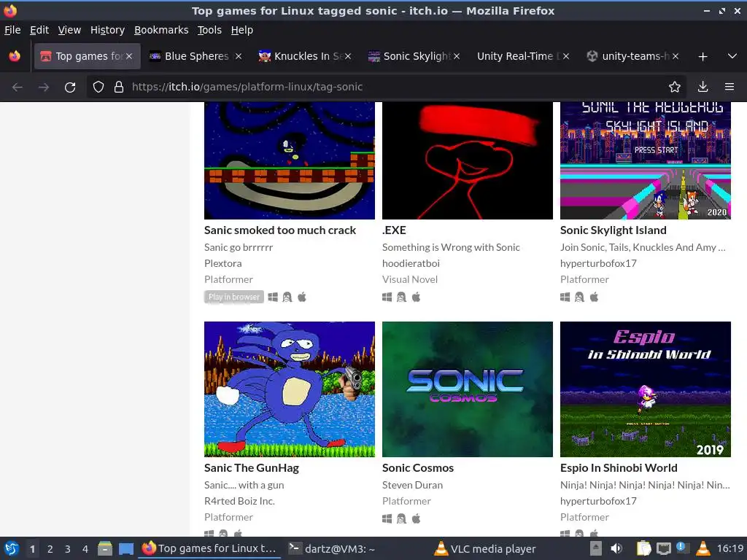Go forward to the next page
Image resolution: width=747 pixels, height=560 pixels.
[x=44, y=87]
